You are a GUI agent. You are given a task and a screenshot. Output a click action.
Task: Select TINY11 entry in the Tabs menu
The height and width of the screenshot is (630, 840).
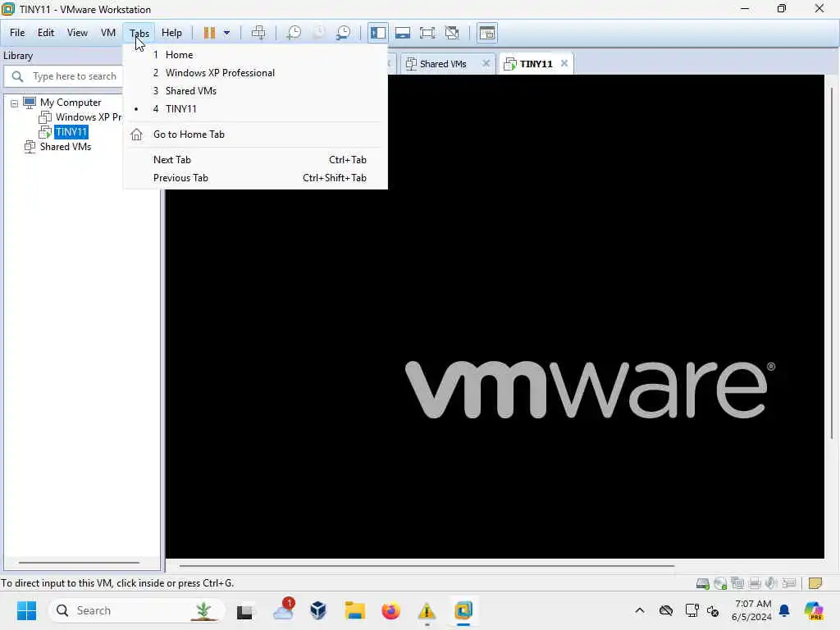pos(255,109)
